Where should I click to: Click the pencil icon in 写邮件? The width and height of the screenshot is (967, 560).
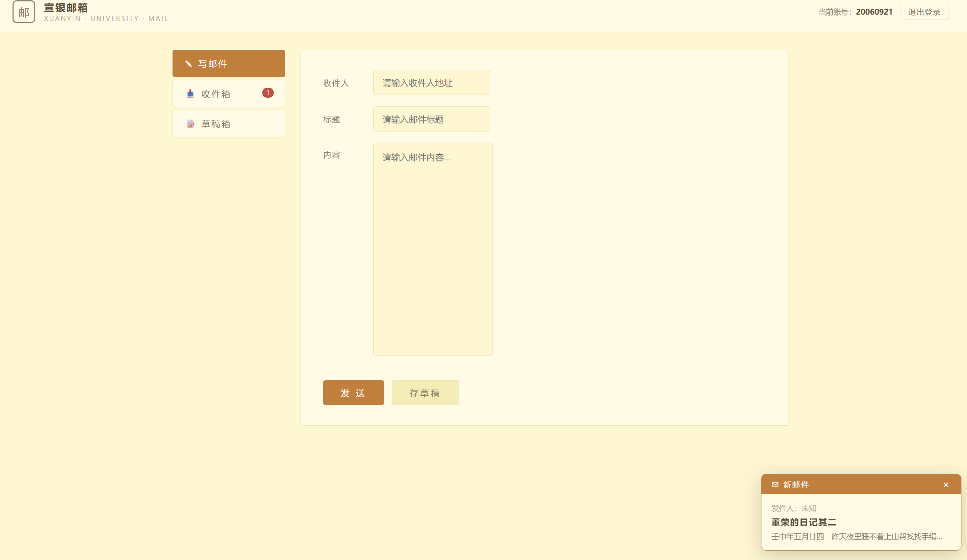pos(189,64)
